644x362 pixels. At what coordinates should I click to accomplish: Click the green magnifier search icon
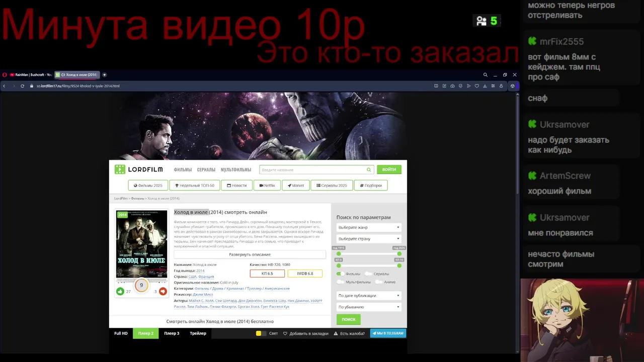369,170
